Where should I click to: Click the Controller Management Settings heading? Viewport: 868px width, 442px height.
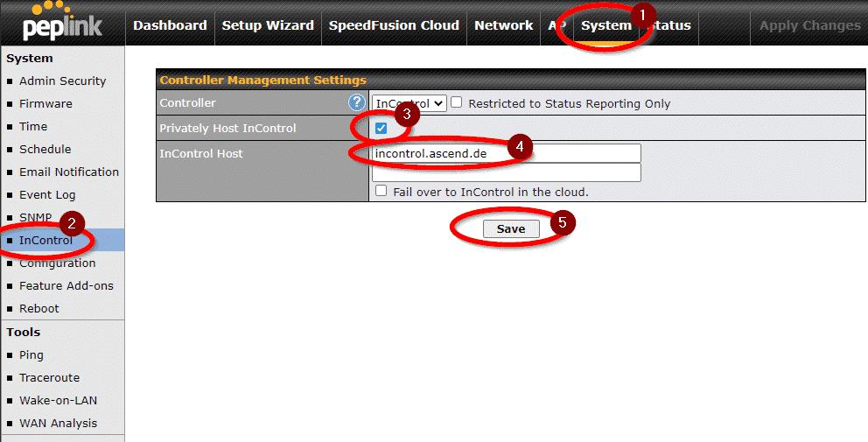click(x=263, y=81)
